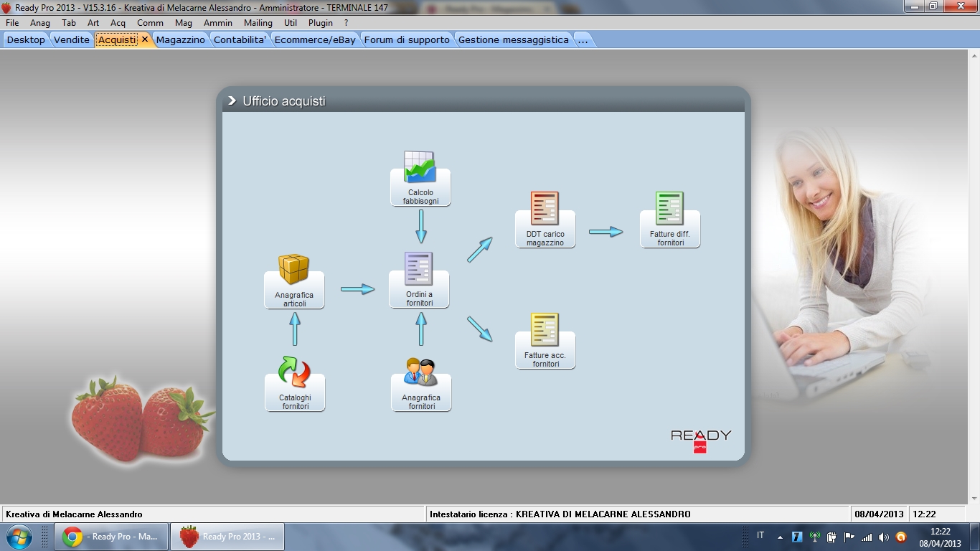This screenshot has width=980, height=551.
Task: Open Anagrafica articoli
Action: click(294, 281)
